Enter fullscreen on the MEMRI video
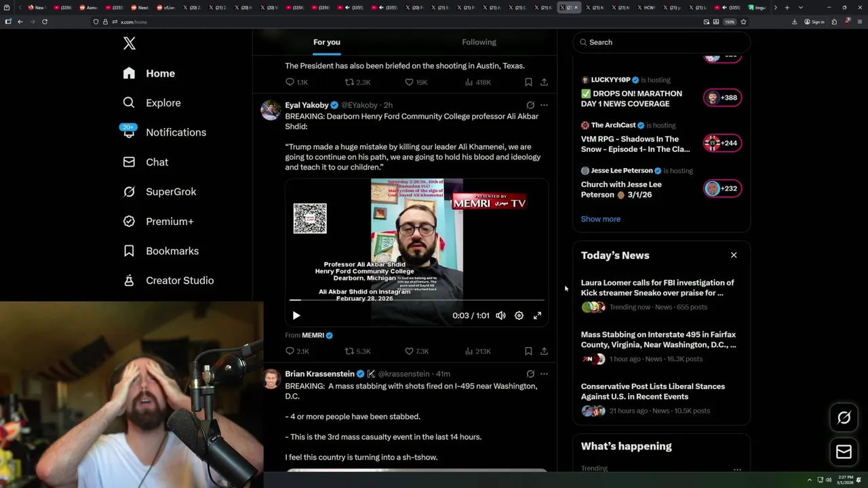Screen dimensions: 868x488 (x=537, y=316)
